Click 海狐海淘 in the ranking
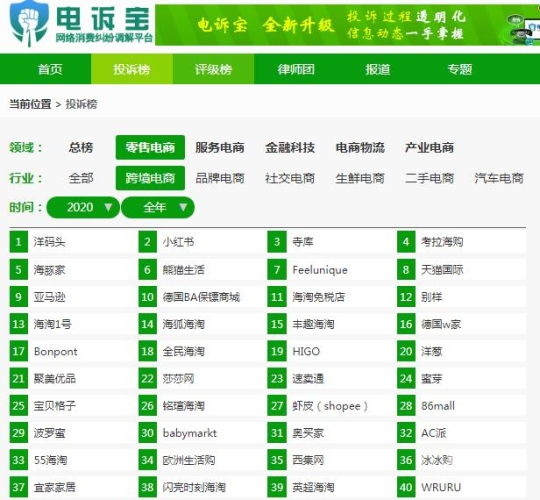Screen dimensions: 540x500 [x=184, y=324]
